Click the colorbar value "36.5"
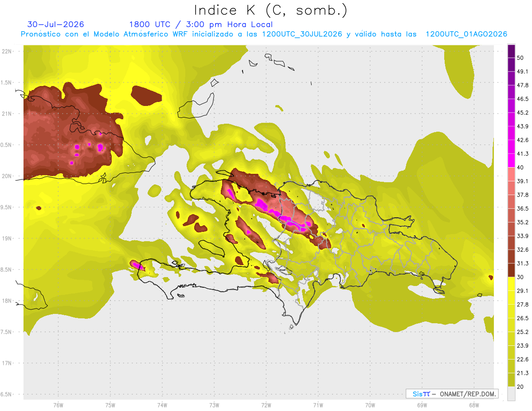Viewport: 532px width, 411px height. click(523, 208)
